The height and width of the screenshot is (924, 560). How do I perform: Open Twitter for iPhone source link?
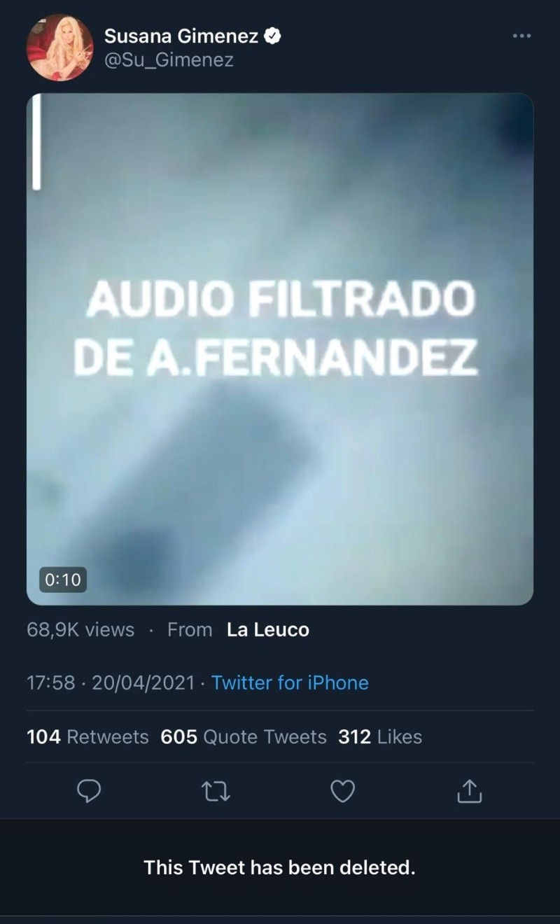point(290,682)
